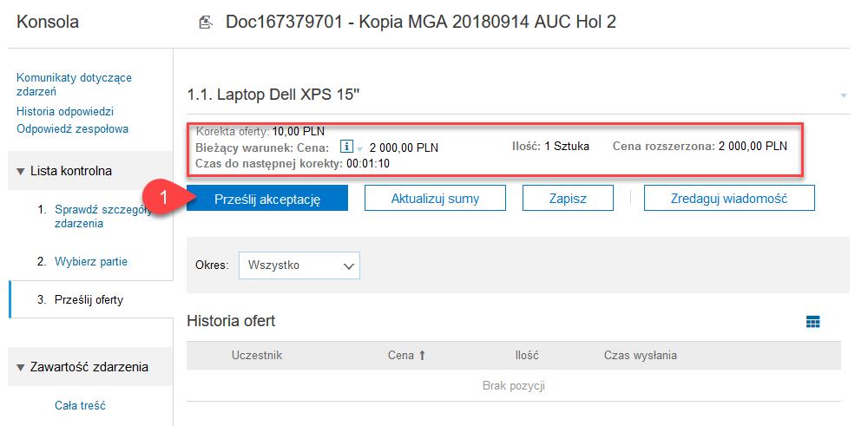Open the price info icon next to Cena

pos(346,147)
